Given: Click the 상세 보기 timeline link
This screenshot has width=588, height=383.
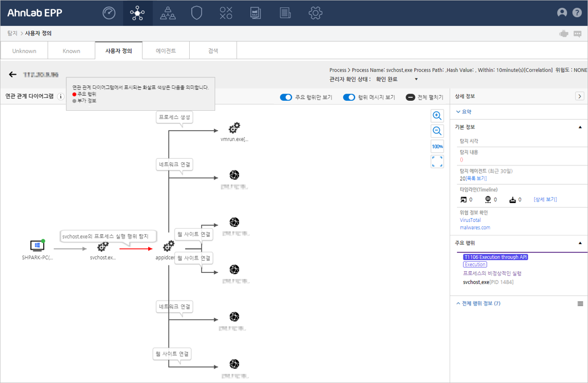Looking at the screenshot, I should tap(545, 199).
